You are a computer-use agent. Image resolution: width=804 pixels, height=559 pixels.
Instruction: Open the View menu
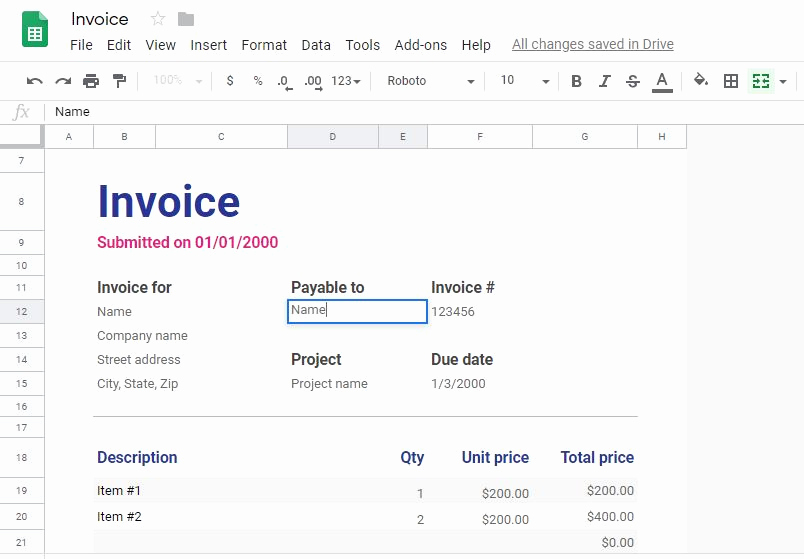(x=160, y=45)
